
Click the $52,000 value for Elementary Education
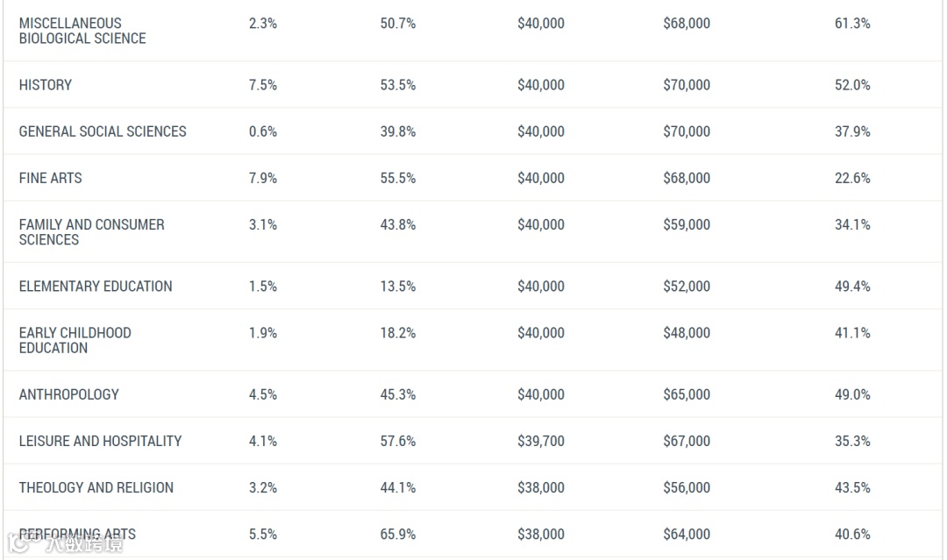(687, 286)
